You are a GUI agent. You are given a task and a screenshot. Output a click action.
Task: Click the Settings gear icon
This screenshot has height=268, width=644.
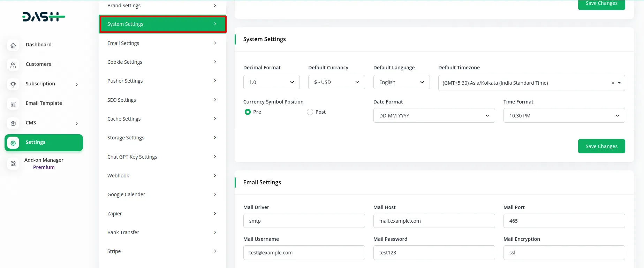[13, 143]
